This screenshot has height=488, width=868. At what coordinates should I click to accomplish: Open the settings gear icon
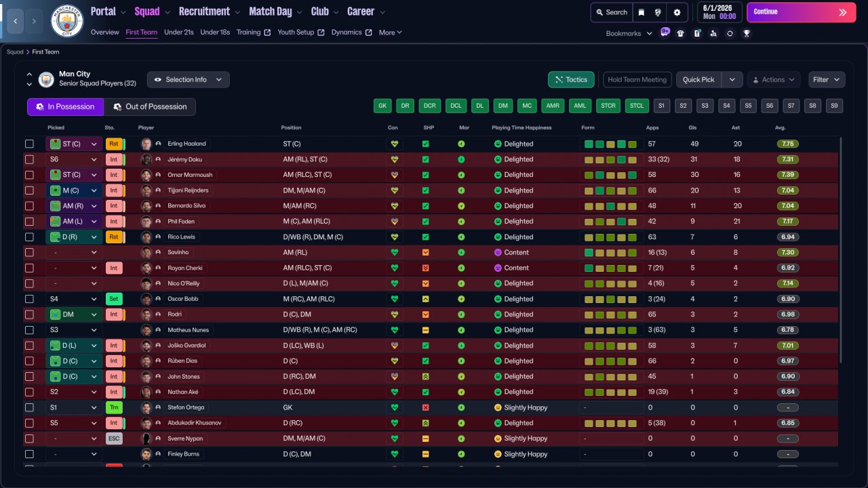coord(677,12)
